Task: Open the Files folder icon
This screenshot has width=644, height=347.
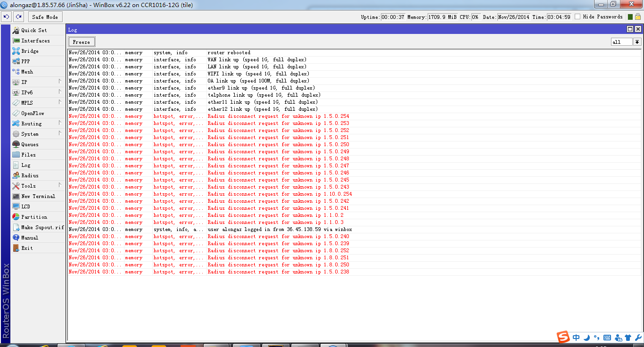Action: pyautogui.click(x=16, y=155)
